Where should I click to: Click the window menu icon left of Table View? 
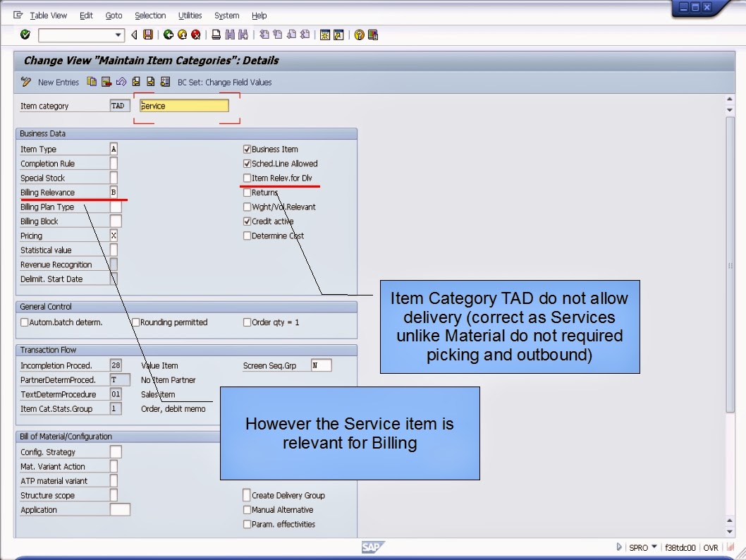click(x=18, y=16)
